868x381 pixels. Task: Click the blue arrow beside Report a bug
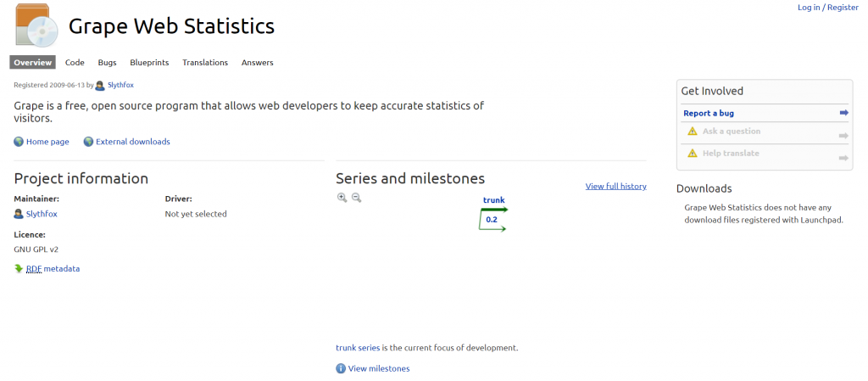843,113
